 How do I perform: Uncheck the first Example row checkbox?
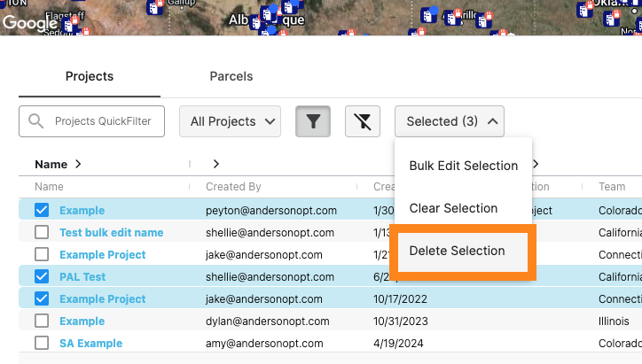click(x=42, y=210)
